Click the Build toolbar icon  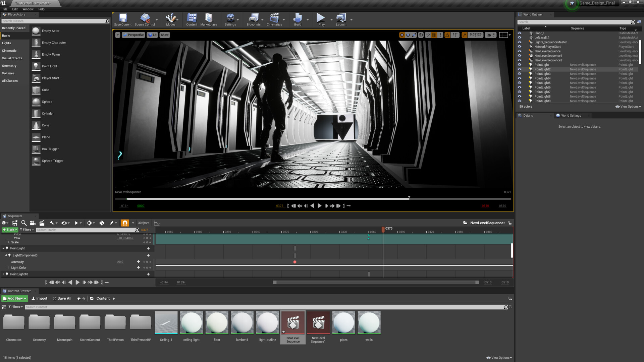click(298, 19)
